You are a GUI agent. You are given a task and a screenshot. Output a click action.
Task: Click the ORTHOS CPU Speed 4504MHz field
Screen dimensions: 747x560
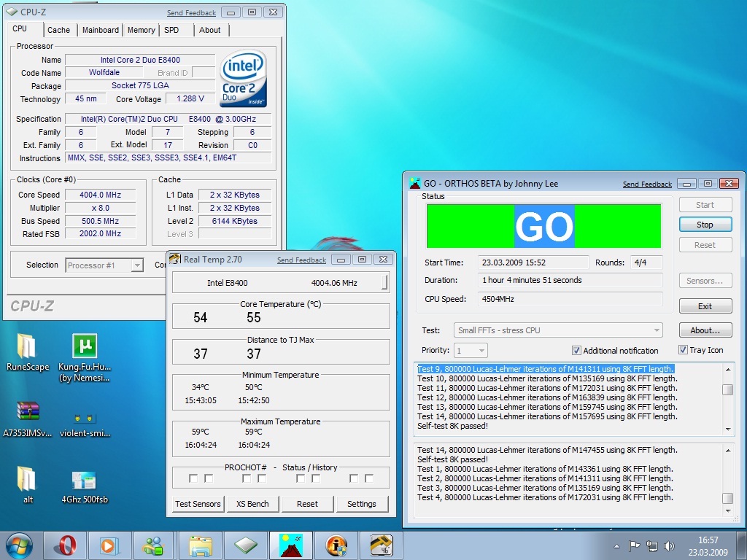(x=570, y=299)
